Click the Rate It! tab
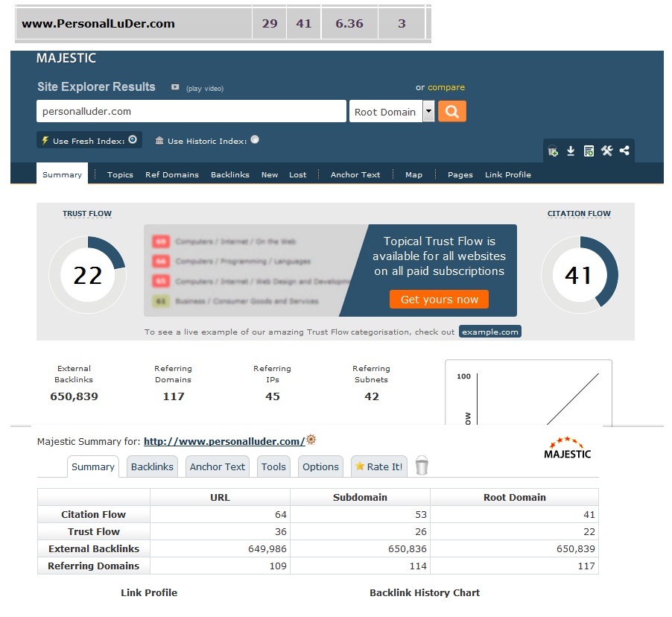 coord(379,466)
